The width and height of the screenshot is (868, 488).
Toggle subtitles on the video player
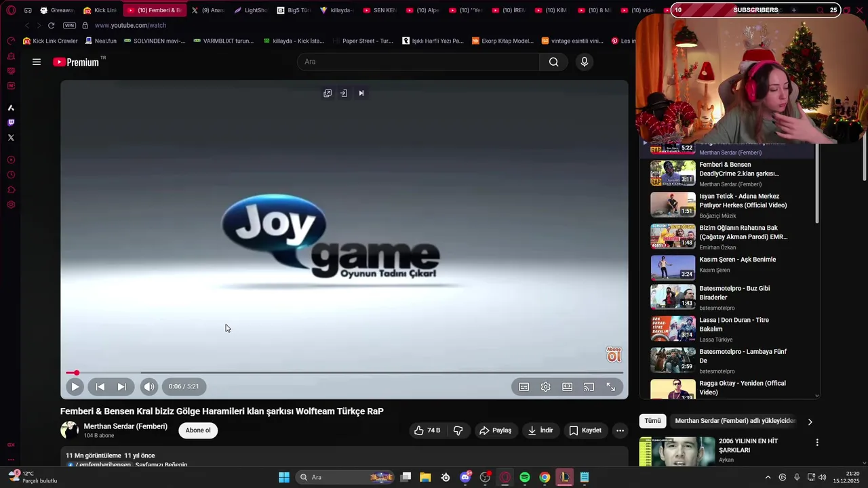524,386
